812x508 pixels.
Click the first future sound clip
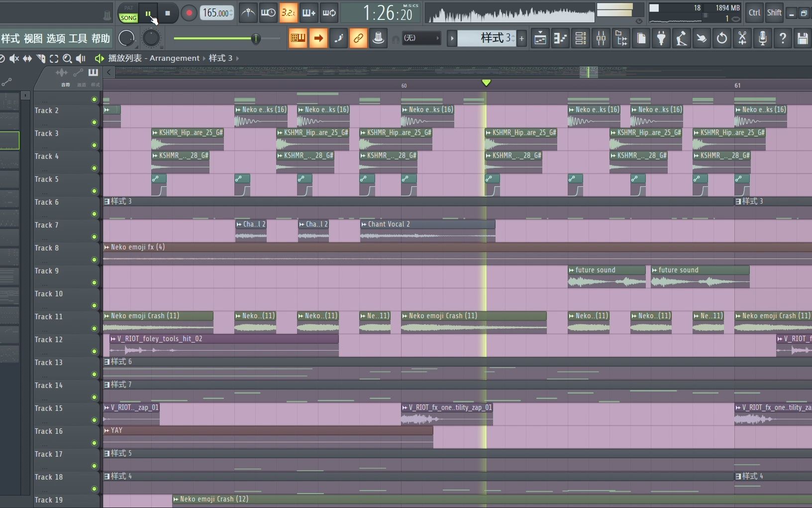(x=607, y=276)
